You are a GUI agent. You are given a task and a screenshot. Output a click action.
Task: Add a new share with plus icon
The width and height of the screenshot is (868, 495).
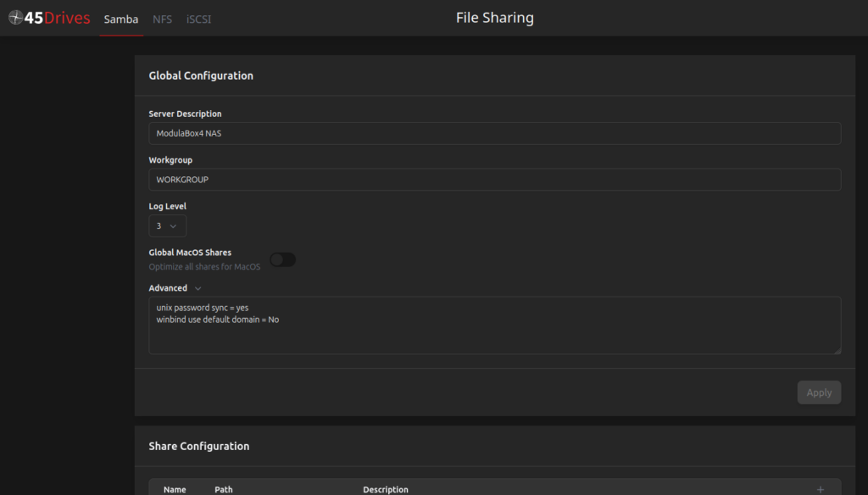pos(820,489)
